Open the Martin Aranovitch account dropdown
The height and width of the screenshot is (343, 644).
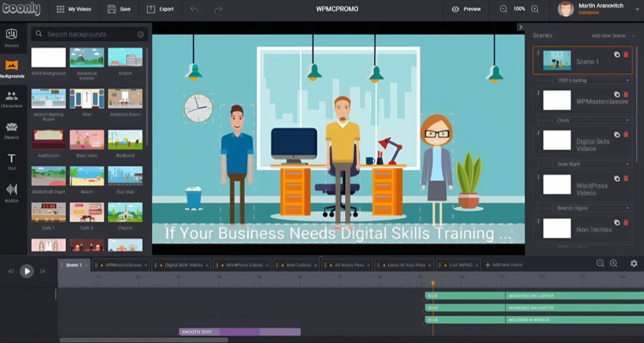coord(637,9)
